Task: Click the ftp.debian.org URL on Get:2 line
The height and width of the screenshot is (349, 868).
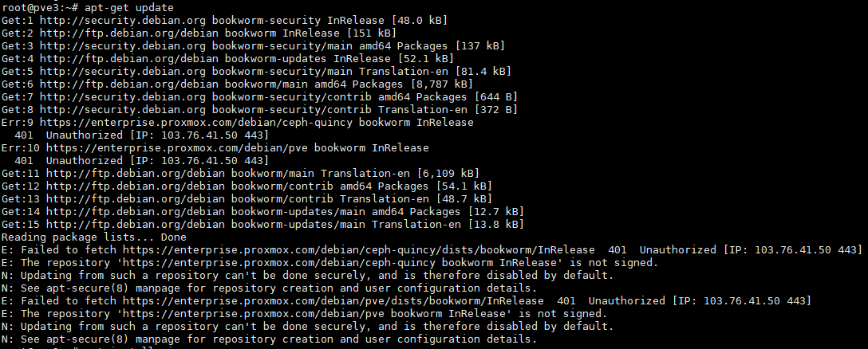Action: click(x=129, y=33)
